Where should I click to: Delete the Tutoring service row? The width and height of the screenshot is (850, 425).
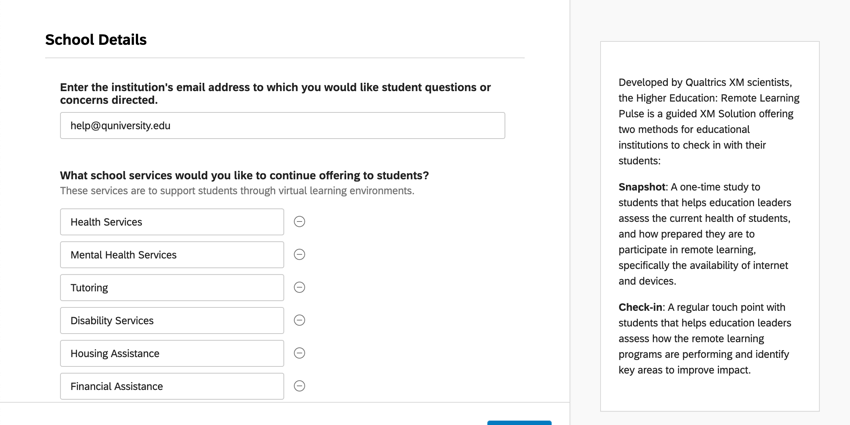(x=299, y=288)
